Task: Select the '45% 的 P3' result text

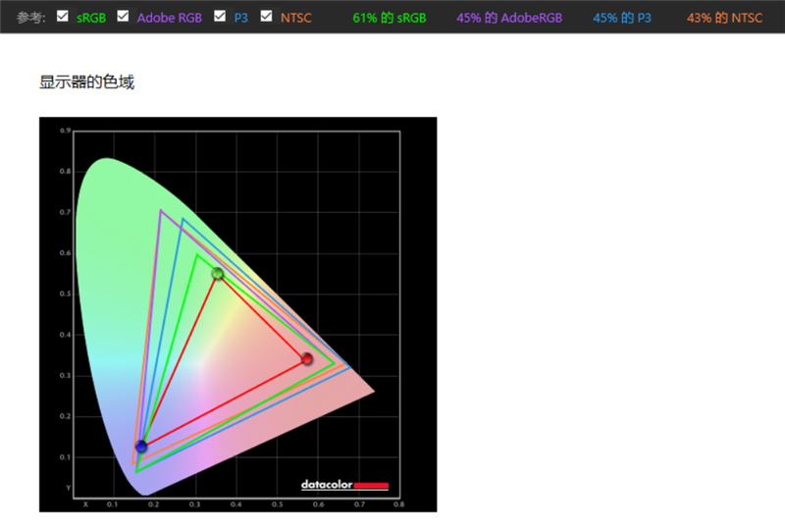Action: click(x=622, y=18)
